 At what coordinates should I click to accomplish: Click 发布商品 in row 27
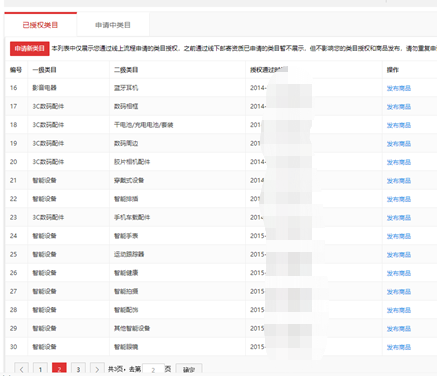[x=399, y=292]
